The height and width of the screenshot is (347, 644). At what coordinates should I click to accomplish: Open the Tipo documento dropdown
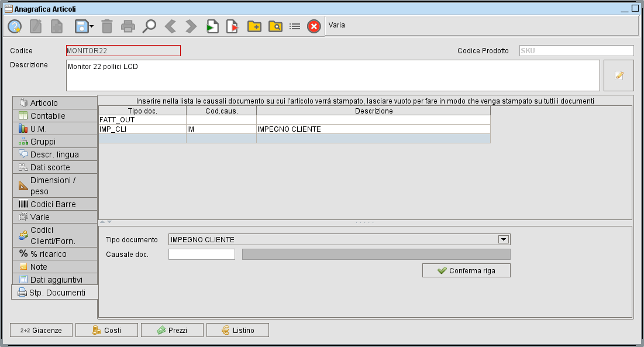[x=503, y=239]
